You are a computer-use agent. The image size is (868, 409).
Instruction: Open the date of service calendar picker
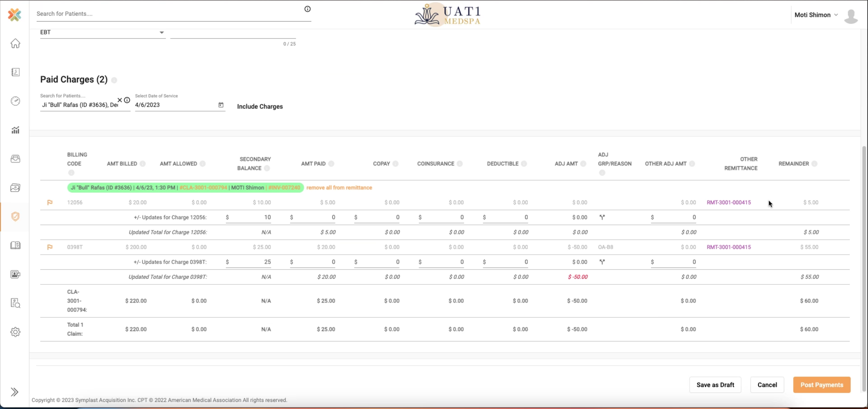click(221, 105)
